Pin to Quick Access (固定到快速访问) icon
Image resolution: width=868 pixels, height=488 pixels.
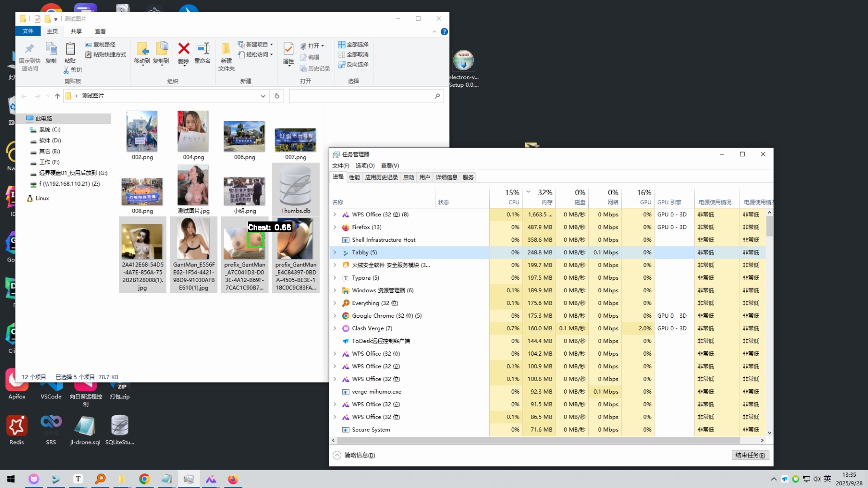(x=30, y=50)
